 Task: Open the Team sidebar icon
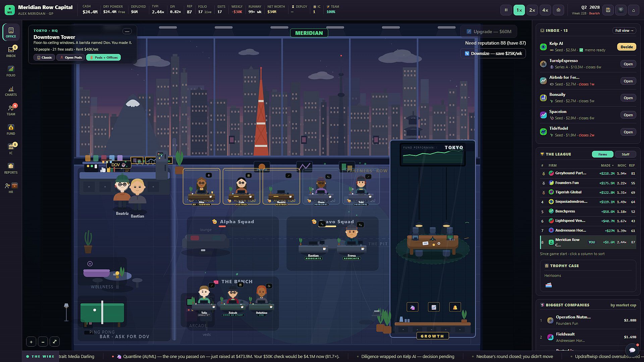[x=11, y=110]
